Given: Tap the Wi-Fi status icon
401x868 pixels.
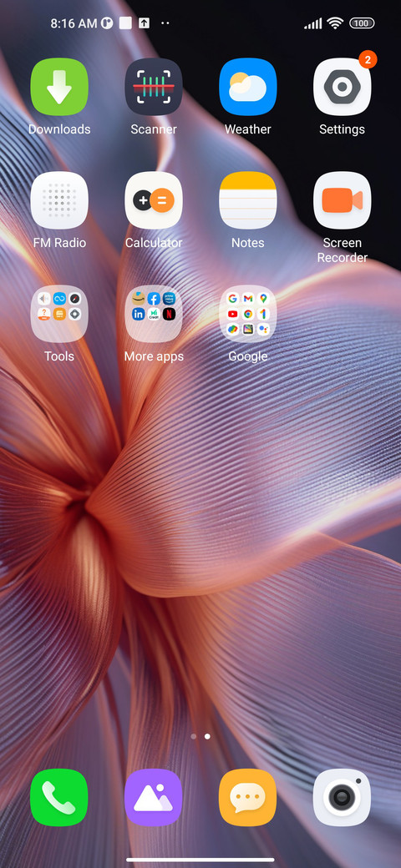Looking at the screenshot, I should [334, 23].
